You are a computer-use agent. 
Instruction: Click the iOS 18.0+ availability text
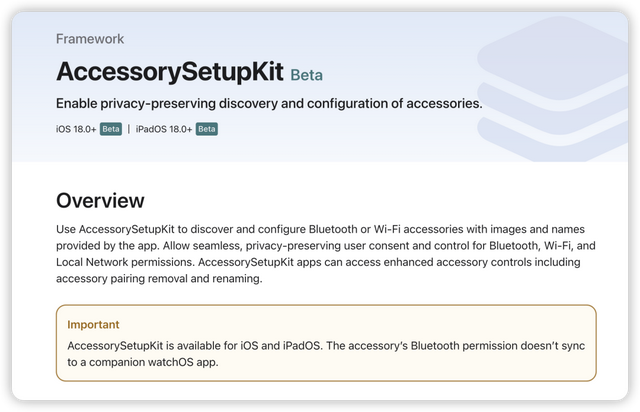point(76,129)
